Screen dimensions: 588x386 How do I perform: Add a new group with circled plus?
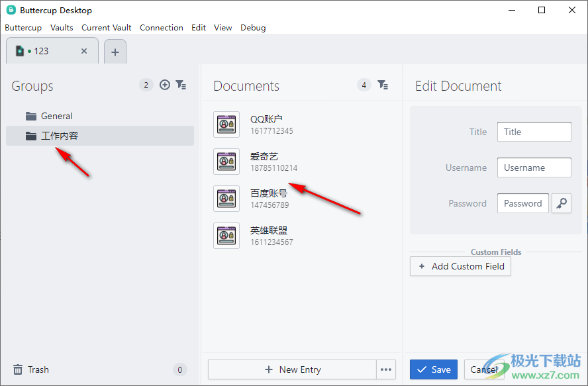click(x=165, y=85)
